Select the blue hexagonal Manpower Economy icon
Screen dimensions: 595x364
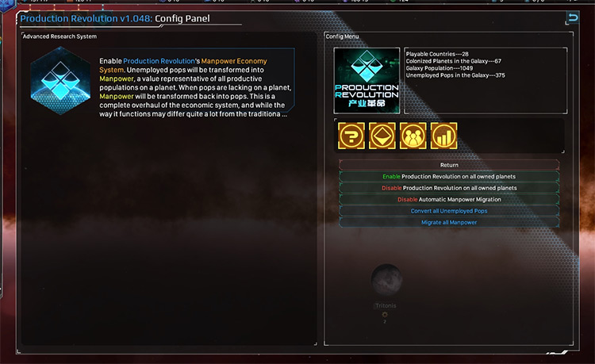60,81
